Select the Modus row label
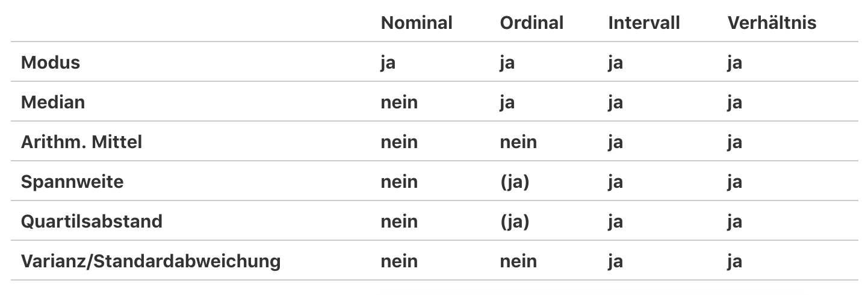This screenshot has width=868, height=295. point(51,62)
